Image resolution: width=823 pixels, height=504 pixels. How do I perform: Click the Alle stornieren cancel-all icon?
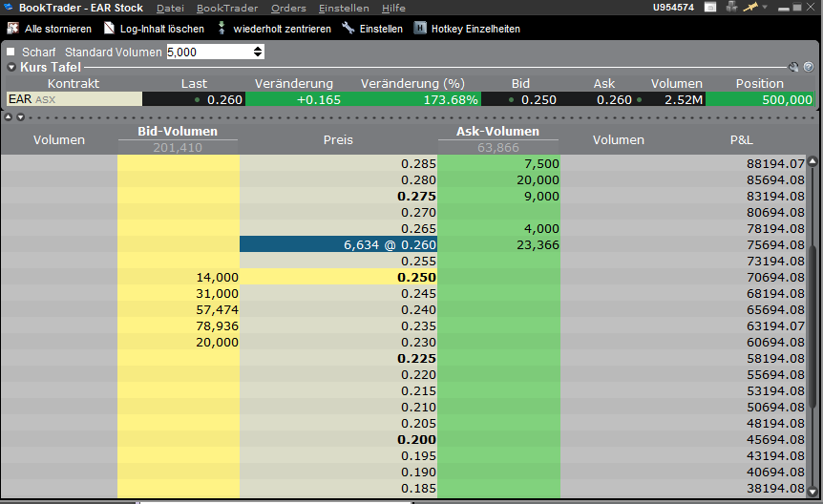12,29
